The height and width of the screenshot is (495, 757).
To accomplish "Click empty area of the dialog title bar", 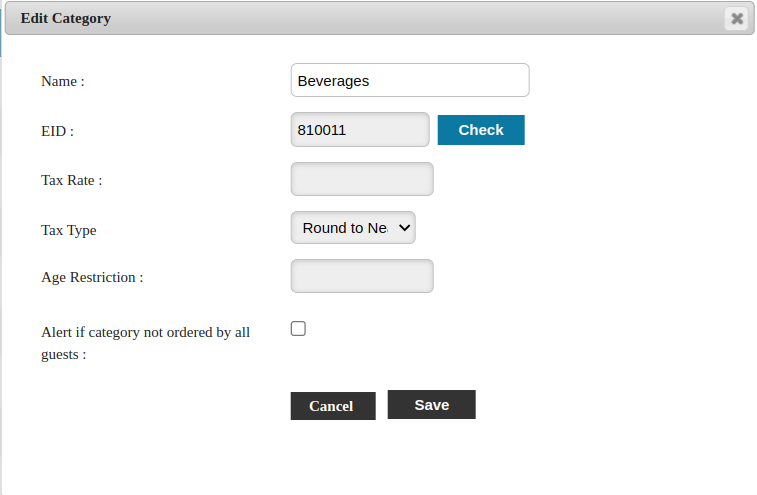I will 400,18.
